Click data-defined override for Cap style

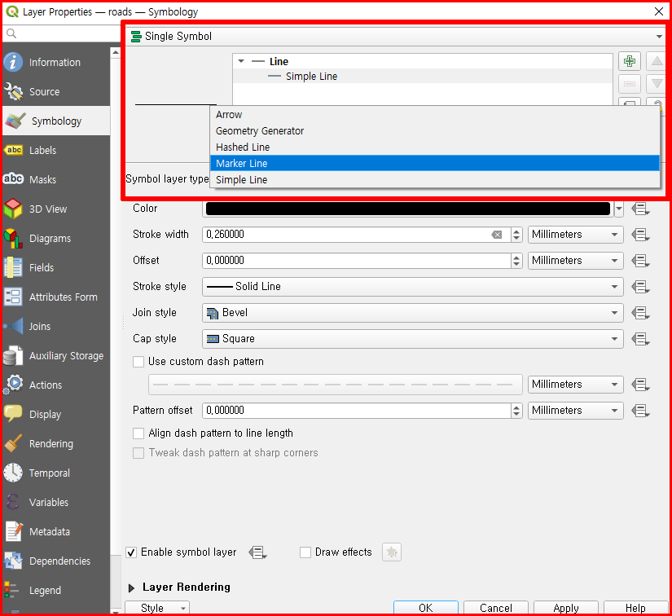pyautogui.click(x=640, y=339)
